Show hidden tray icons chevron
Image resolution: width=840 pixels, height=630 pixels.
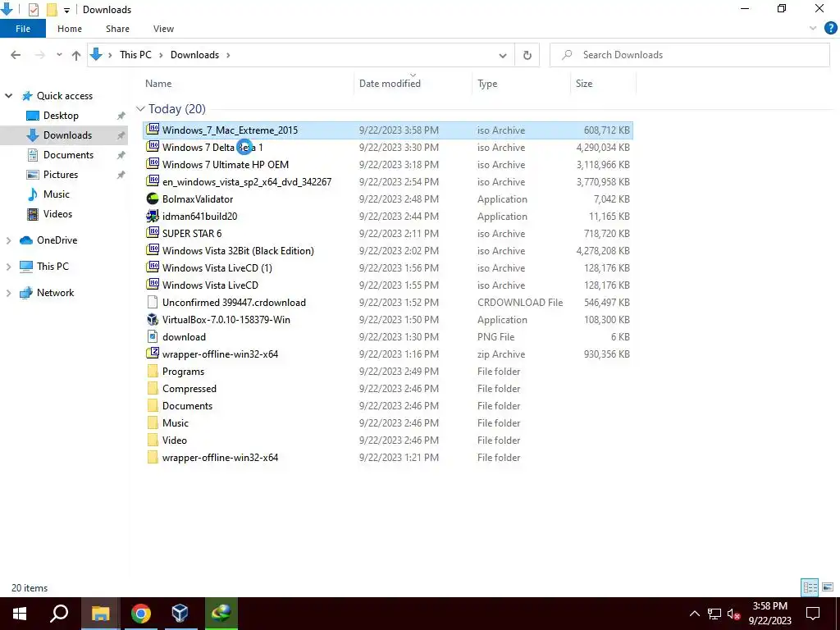(694, 614)
